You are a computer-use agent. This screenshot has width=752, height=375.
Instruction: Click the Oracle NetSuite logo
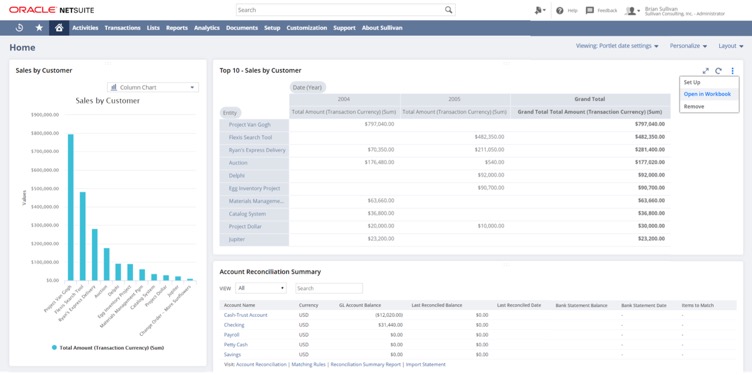pos(51,10)
